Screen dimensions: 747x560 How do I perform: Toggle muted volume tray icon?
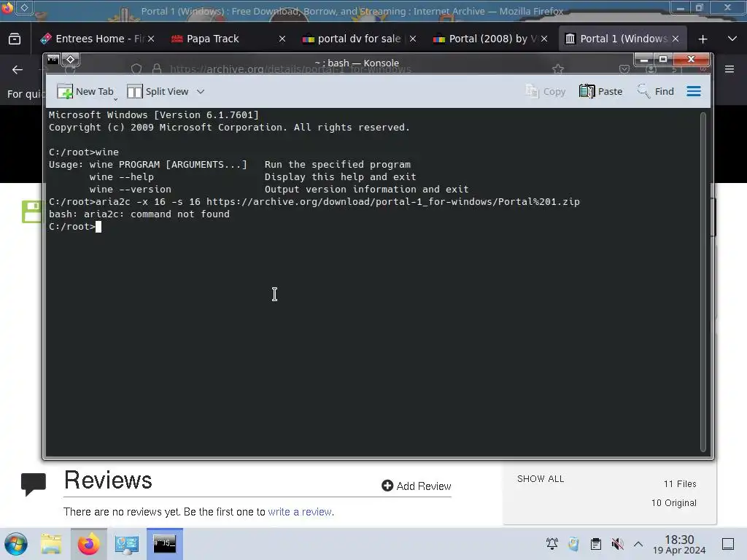point(617,544)
